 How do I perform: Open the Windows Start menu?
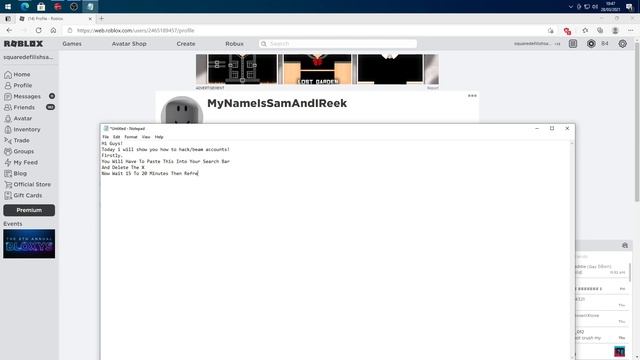pyautogui.click(x=8, y=7)
